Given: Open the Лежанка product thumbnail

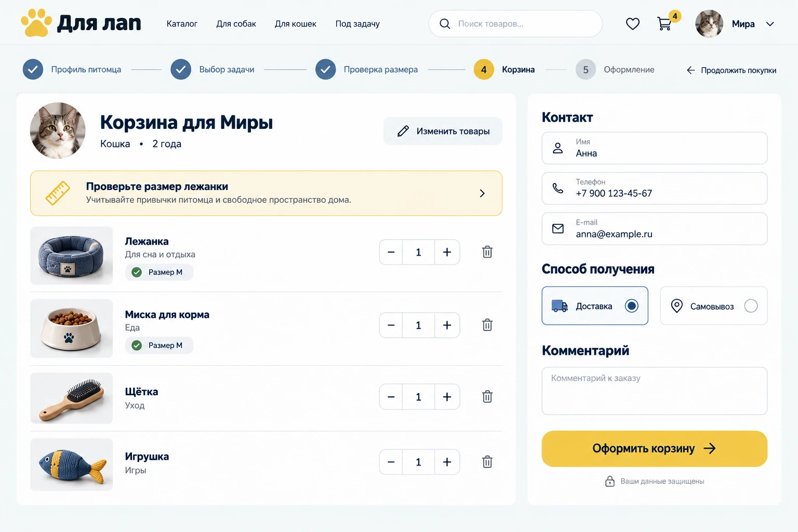Looking at the screenshot, I should [x=72, y=255].
